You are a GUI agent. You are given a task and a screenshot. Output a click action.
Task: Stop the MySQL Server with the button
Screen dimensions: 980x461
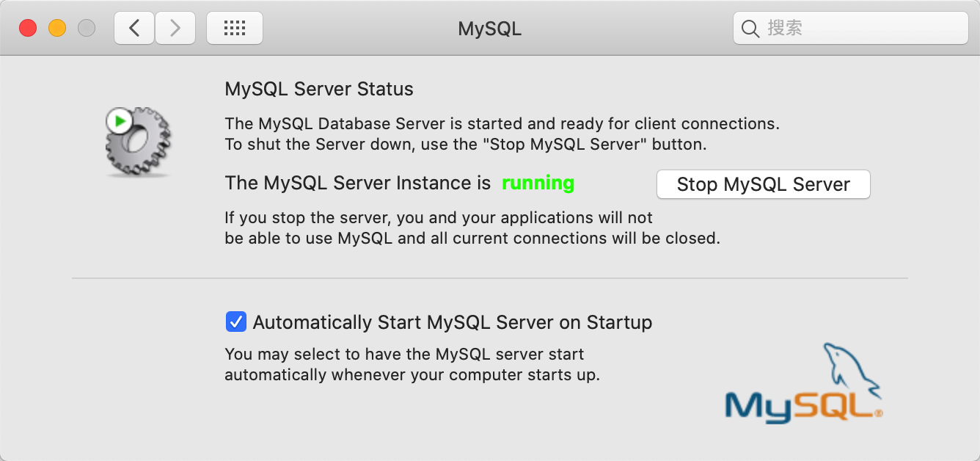point(764,184)
